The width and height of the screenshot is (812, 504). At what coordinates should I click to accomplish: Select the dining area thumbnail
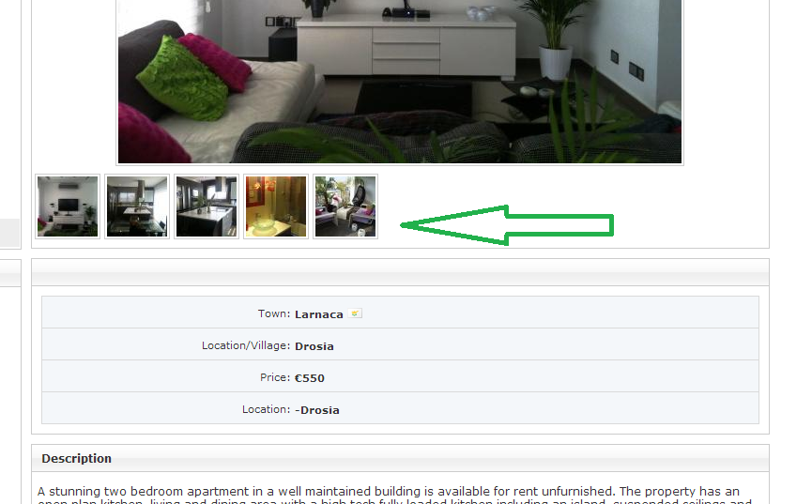[137, 206]
